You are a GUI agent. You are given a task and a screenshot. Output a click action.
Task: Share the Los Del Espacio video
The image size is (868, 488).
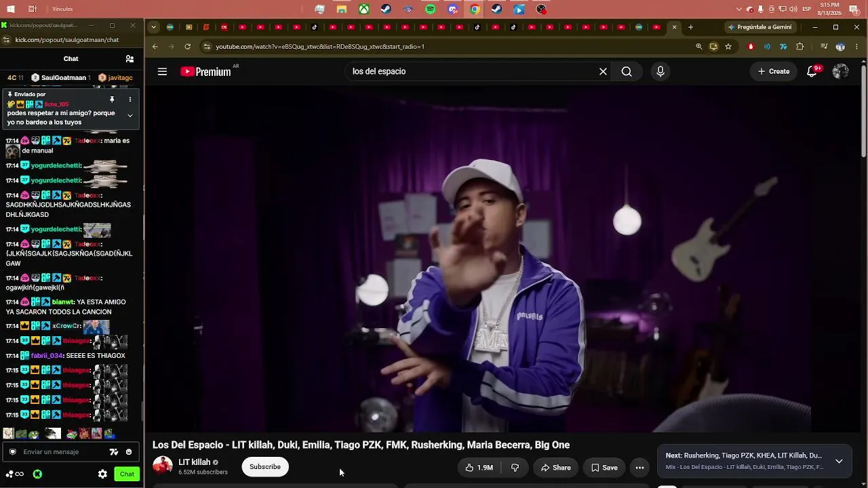coord(556,468)
